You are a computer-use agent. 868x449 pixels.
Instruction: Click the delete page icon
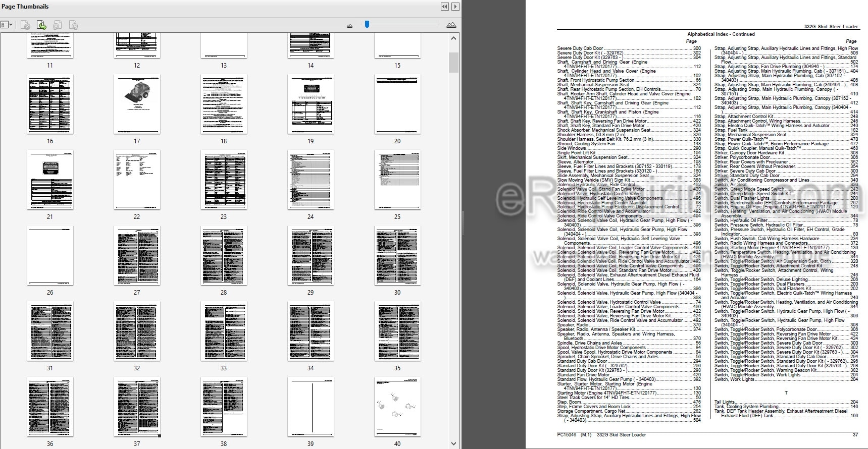(x=26, y=25)
